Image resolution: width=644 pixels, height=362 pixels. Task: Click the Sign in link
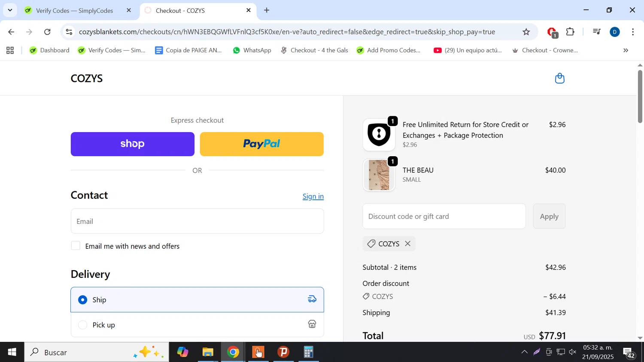313,196
